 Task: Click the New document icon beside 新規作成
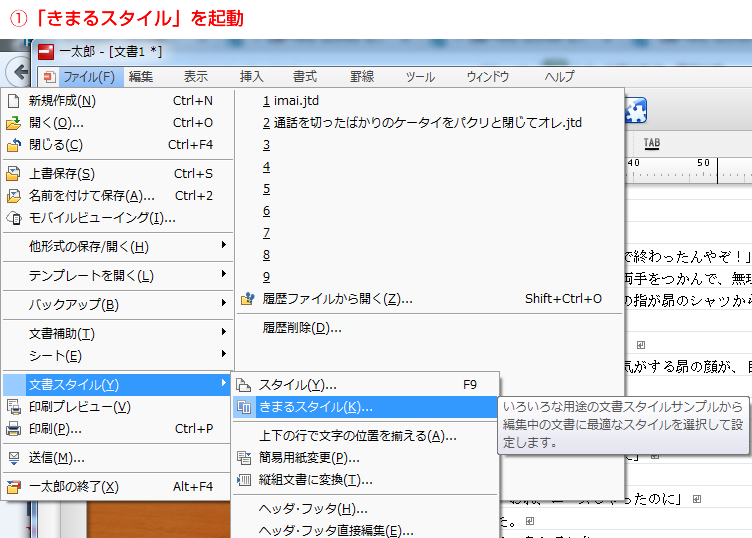tap(14, 101)
